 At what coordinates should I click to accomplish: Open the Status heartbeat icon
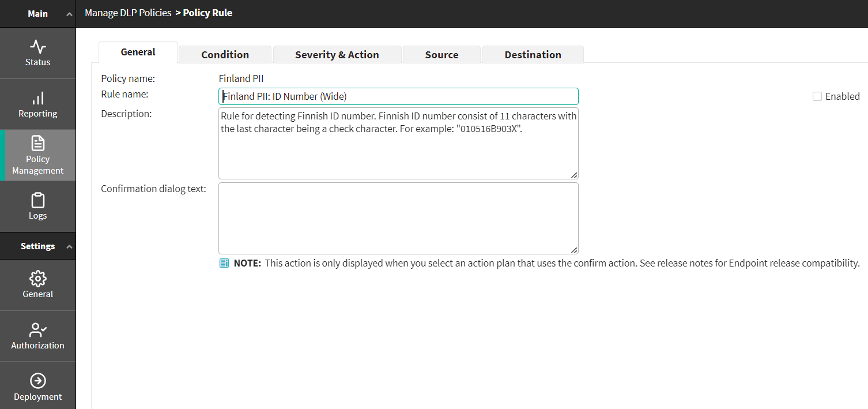click(38, 47)
